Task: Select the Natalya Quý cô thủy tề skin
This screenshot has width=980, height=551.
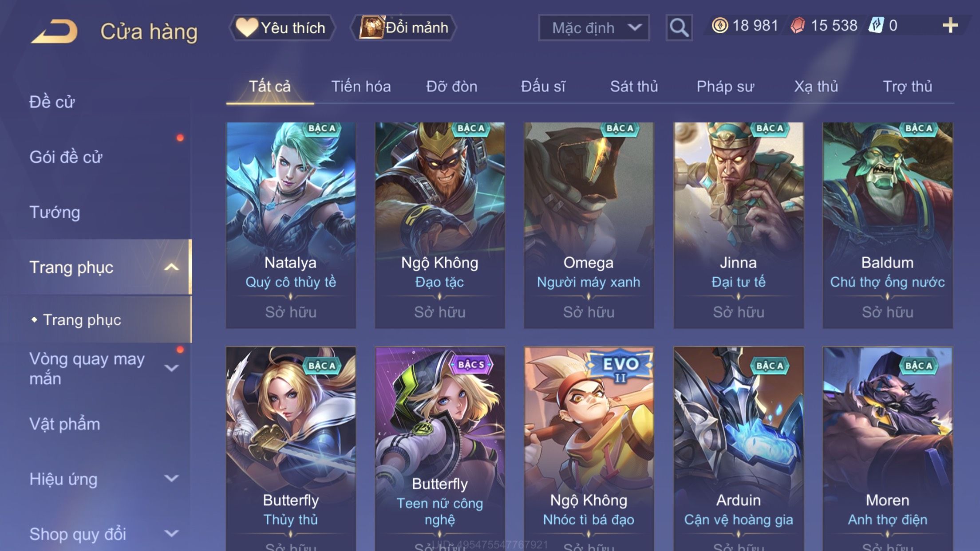Action: [x=291, y=225]
